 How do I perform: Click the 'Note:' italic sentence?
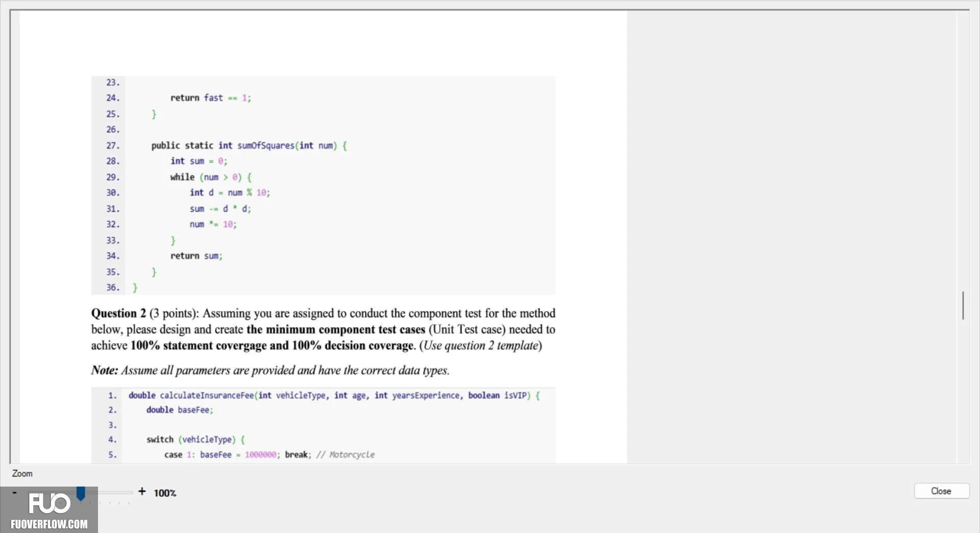[271, 370]
